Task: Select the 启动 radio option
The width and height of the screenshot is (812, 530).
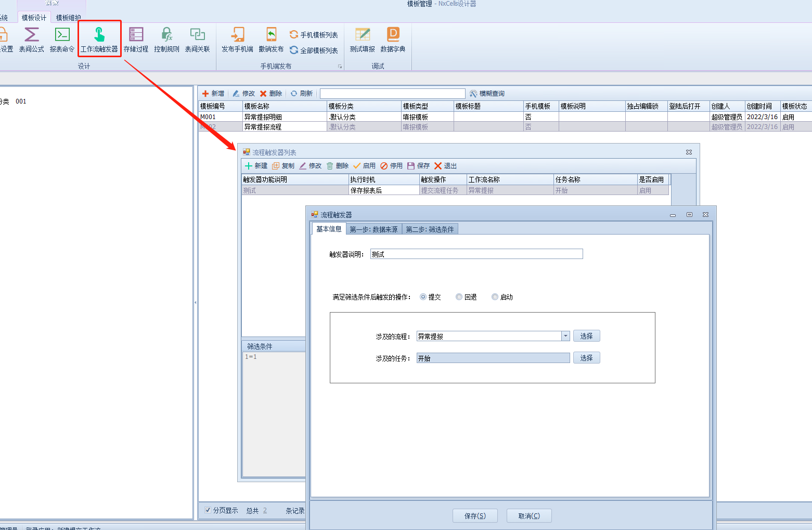Action: [x=495, y=297]
